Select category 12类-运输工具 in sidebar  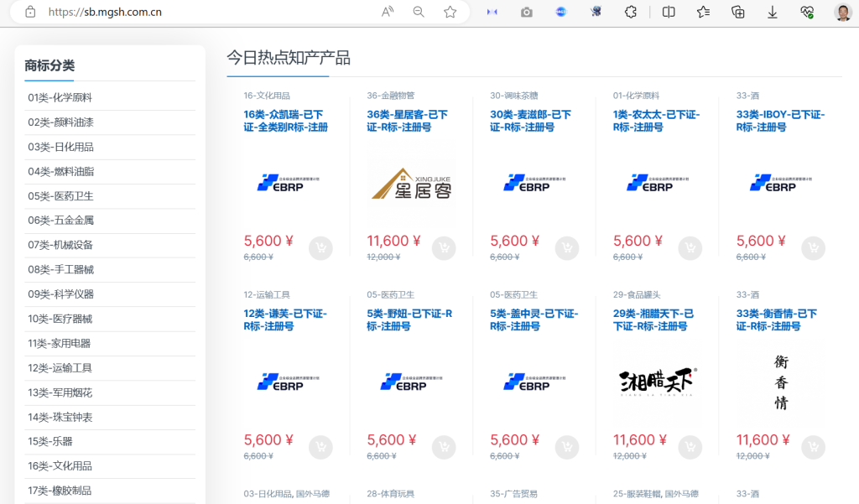pos(60,367)
